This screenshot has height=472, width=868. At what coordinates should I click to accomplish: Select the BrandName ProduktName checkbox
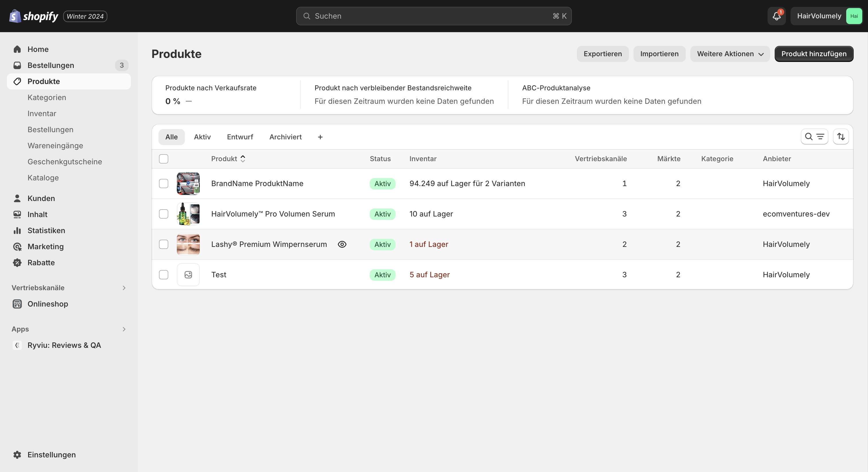(163, 184)
